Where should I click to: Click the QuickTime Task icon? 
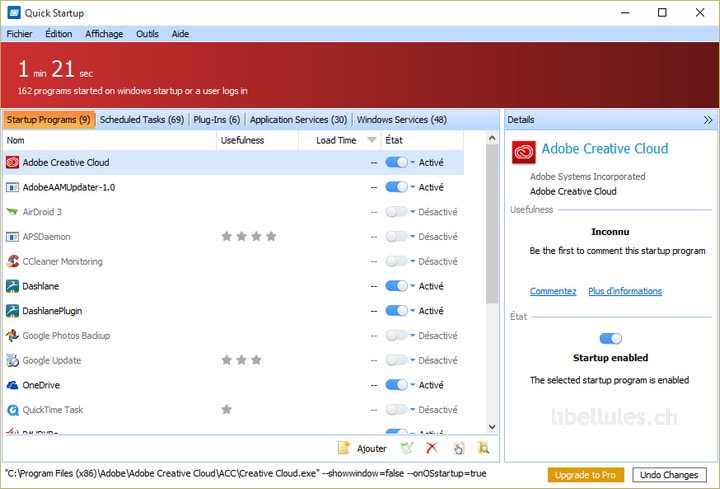tap(12, 410)
